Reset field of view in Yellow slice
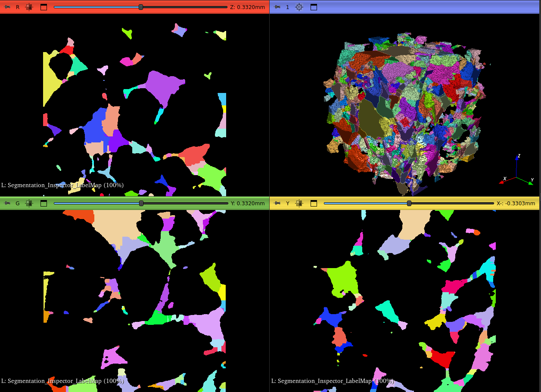 click(x=299, y=203)
